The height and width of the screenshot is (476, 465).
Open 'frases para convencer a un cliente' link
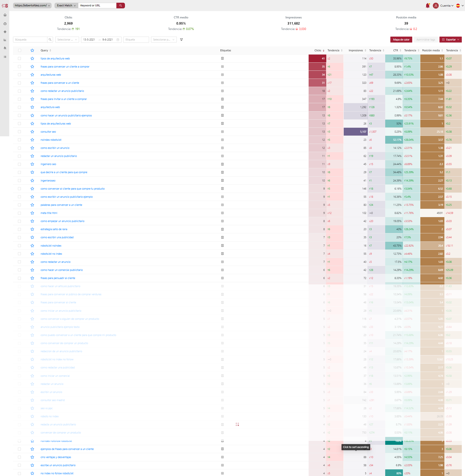[x=60, y=83]
